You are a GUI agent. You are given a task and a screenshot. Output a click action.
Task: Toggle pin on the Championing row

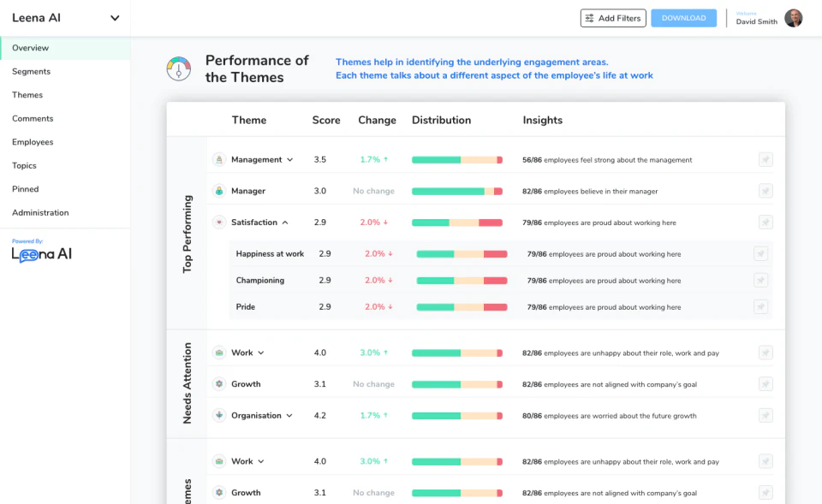(x=760, y=281)
